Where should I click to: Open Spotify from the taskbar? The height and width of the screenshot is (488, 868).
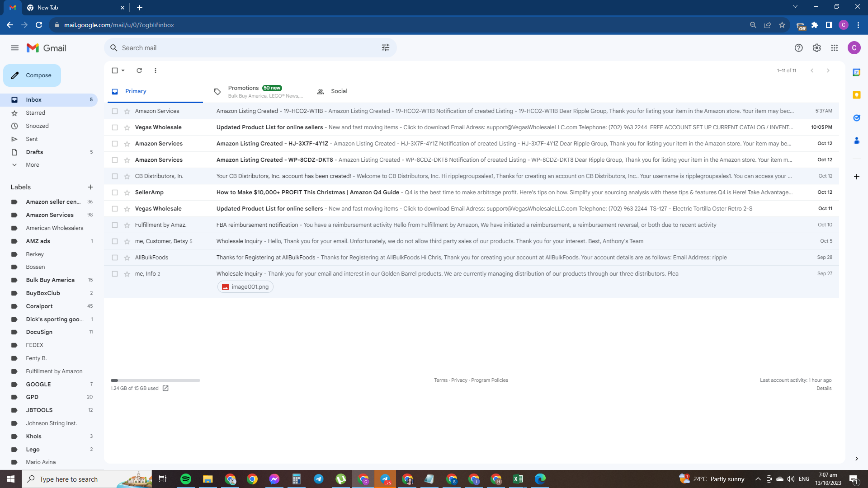coord(186,479)
